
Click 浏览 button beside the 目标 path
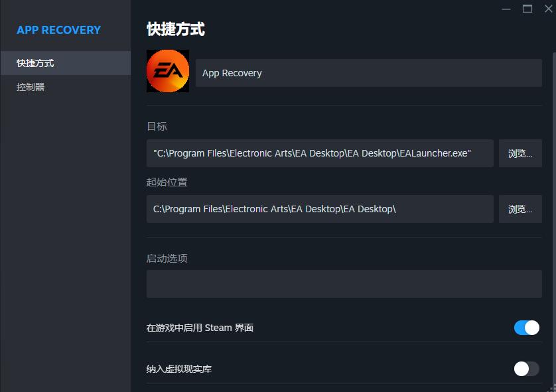[x=520, y=153]
